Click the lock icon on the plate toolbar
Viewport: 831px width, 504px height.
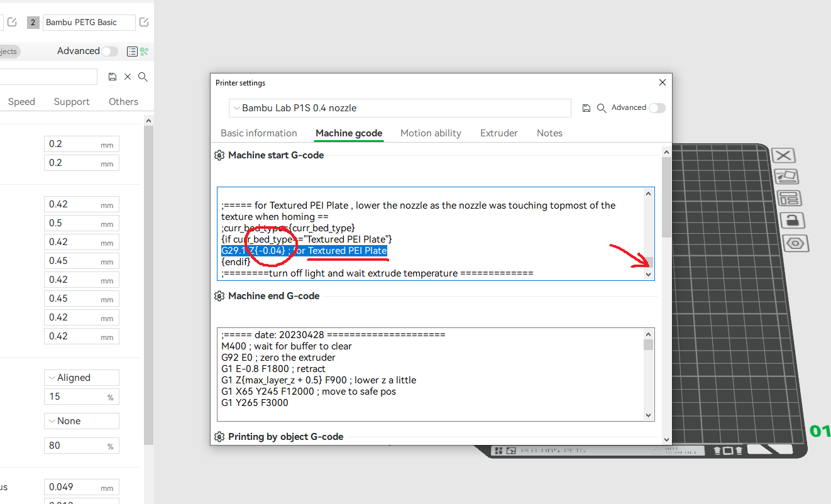[792, 221]
